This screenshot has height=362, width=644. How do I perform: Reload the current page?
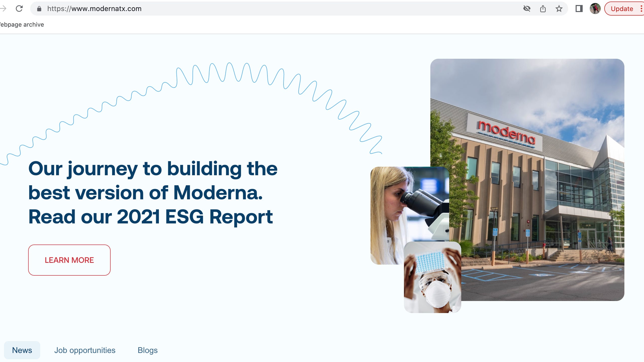point(19,9)
